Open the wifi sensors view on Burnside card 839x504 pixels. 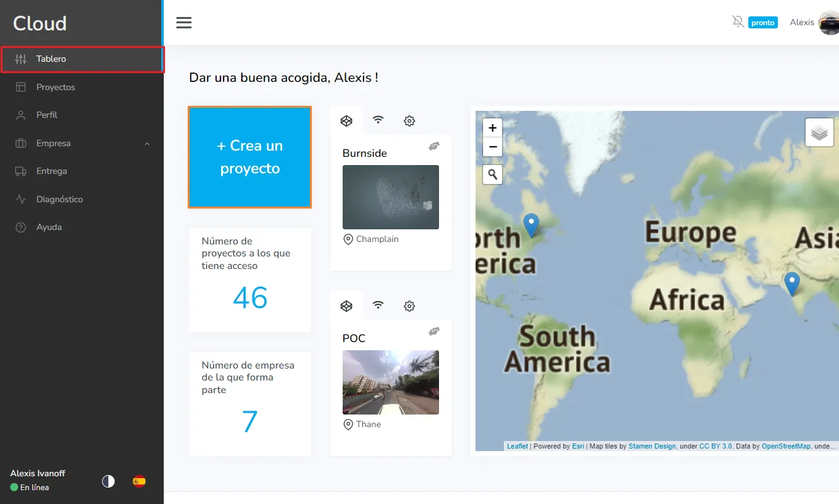click(378, 120)
